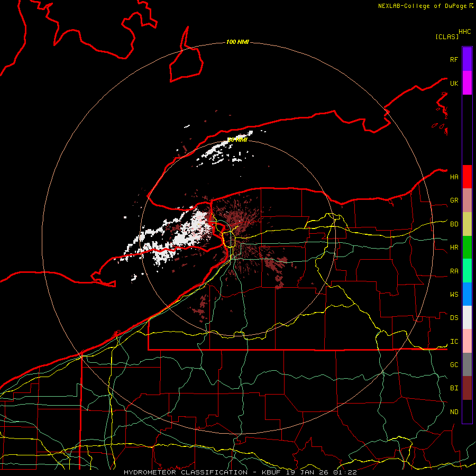Click the HA legend label

pyautogui.click(x=454, y=177)
